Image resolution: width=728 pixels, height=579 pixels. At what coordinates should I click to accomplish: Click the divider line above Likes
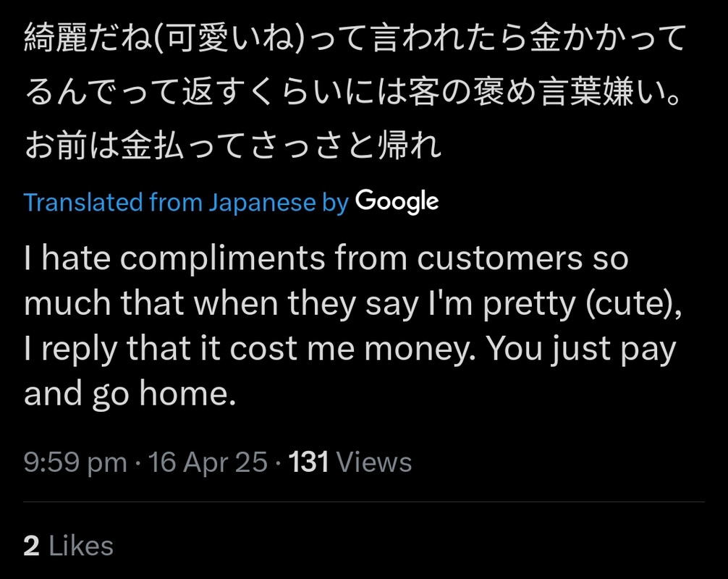(364, 502)
